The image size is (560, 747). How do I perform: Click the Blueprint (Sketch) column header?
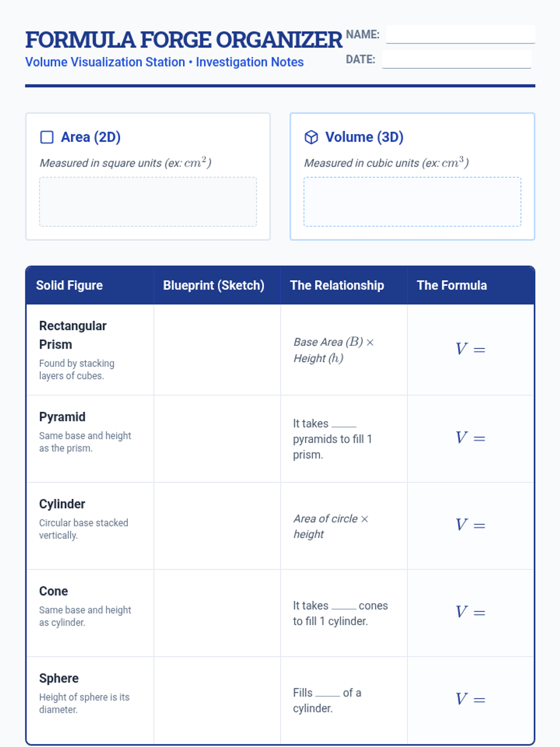214,285
